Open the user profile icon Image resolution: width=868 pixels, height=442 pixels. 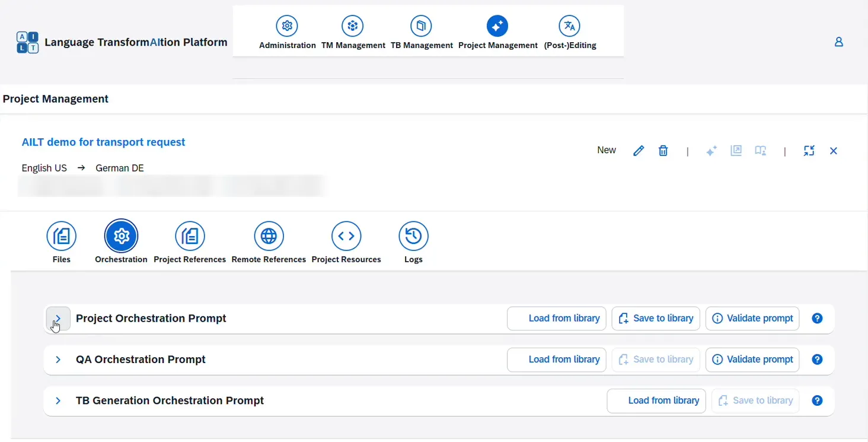tap(839, 42)
